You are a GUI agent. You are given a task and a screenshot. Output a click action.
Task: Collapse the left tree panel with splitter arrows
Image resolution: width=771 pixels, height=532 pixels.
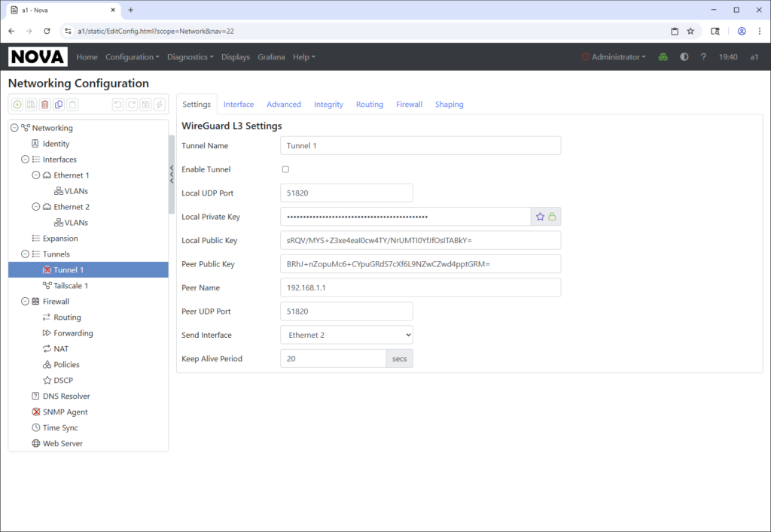tap(172, 175)
